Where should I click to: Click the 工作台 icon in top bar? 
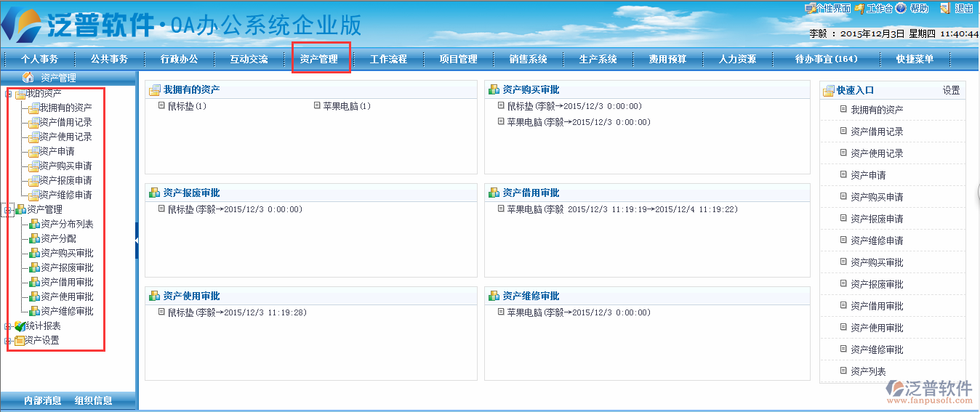[859, 9]
